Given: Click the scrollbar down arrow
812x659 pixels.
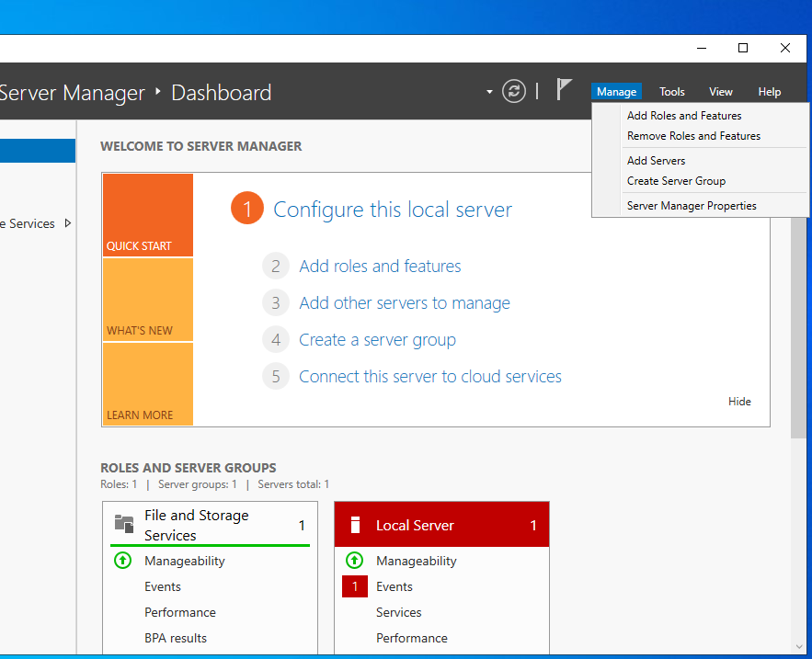Looking at the screenshot, I should click(x=798, y=647).
